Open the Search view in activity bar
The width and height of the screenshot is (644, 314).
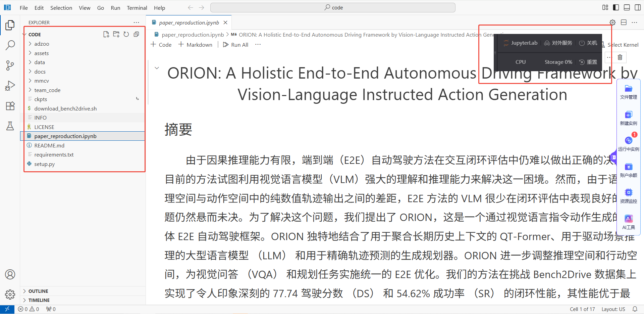[10, 45]
